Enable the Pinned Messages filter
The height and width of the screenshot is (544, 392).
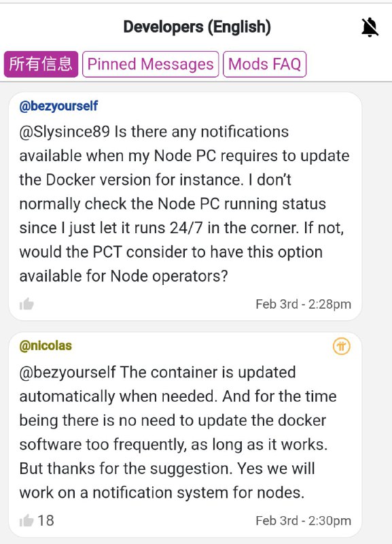coord(151,64)
